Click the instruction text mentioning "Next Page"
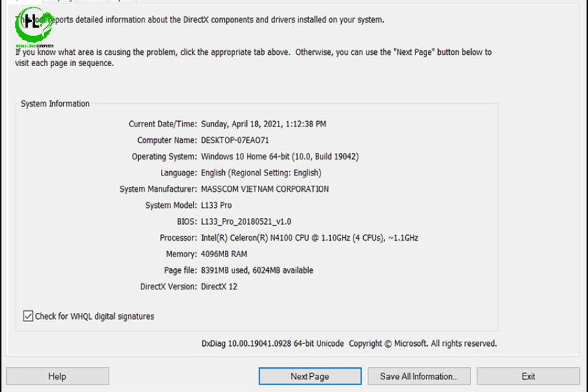Image resolution: width=588 pixels, height=392 pixels. 253,58
